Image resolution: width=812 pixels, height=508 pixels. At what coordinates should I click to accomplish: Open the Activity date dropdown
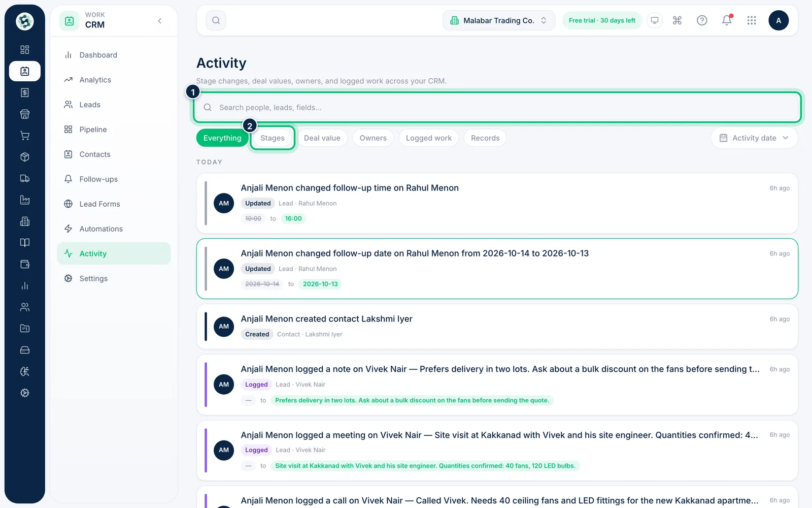coord(754,138)
